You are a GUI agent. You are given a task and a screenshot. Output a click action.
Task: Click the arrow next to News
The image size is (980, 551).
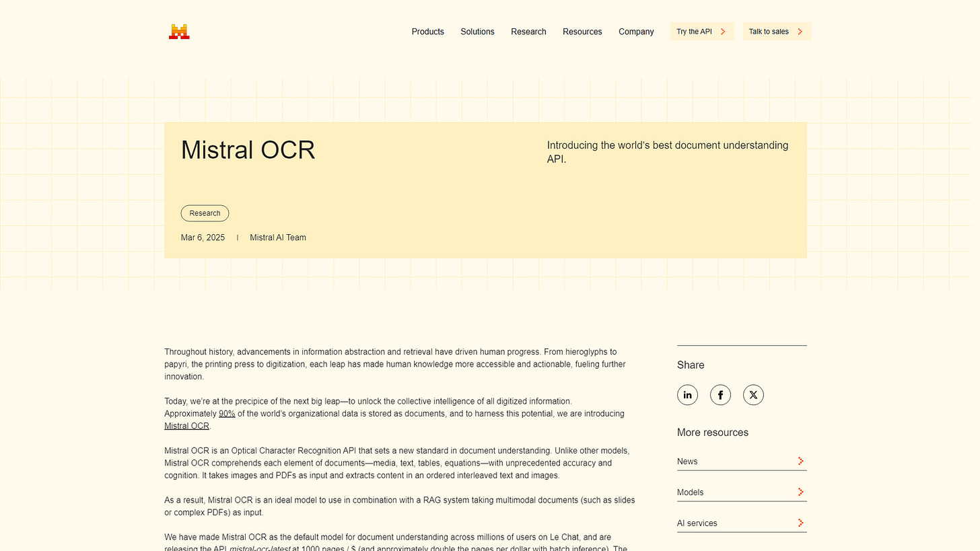point(801,461)
